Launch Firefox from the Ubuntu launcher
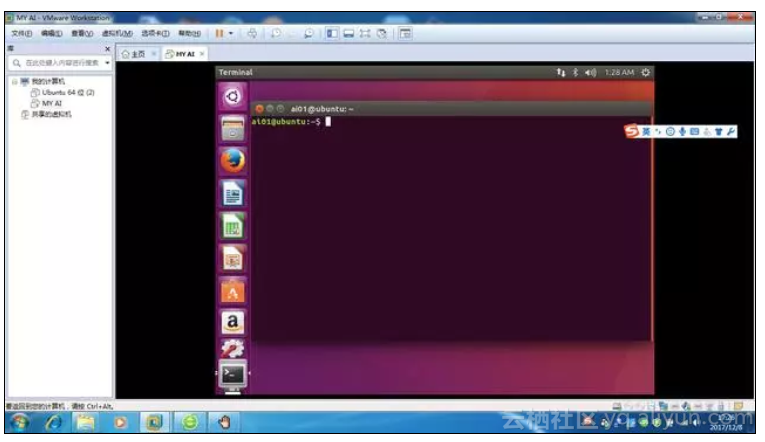This screenshot has height=442, width=765. click(233, 161)
